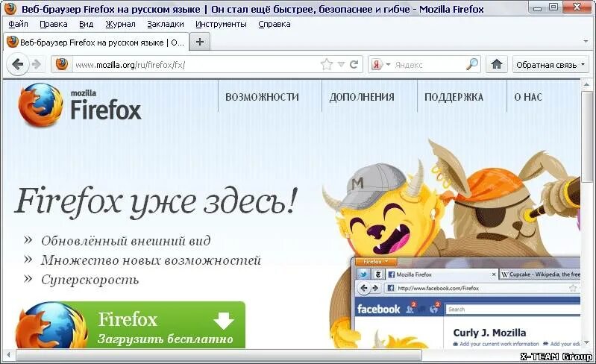The width and height of the screenshot is (596, 364).
Task: Minimize the Firefox window
Action: click(538, 7)
